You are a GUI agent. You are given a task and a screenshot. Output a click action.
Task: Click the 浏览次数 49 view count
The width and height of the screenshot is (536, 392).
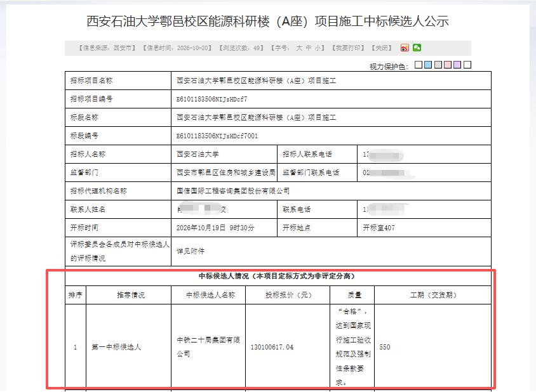tap(241, 48)
